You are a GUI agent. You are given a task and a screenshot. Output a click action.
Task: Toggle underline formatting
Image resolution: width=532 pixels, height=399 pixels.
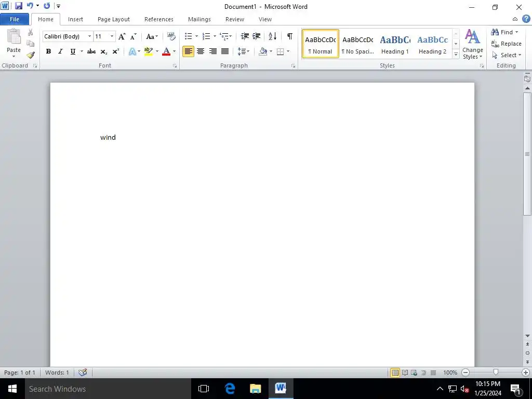pos(73,51)
